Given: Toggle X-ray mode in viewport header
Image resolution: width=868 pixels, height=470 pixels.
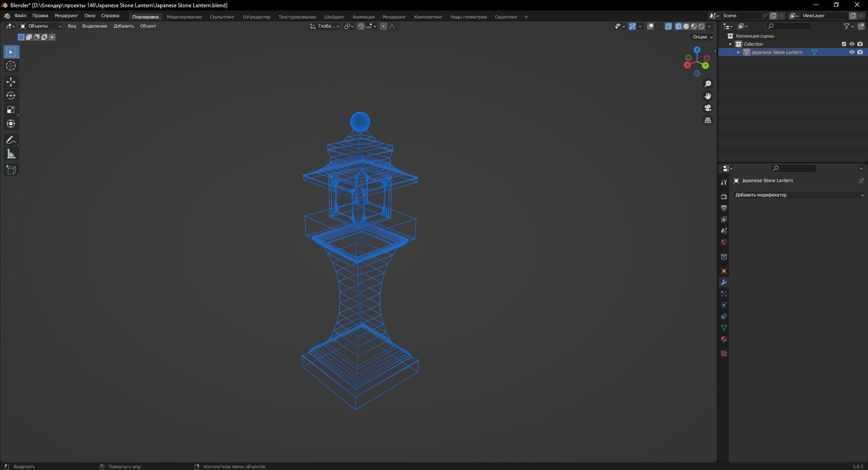Looking at the screenshot, I should pos(669,26).
